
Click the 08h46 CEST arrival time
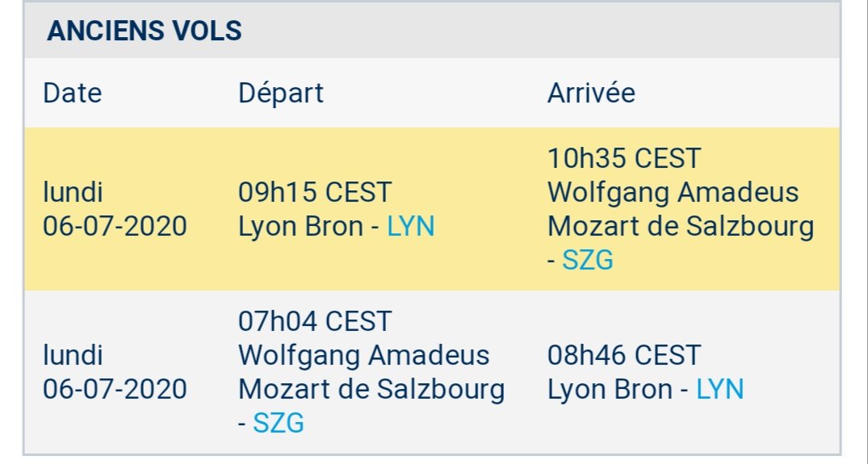(x=624, y=355)
